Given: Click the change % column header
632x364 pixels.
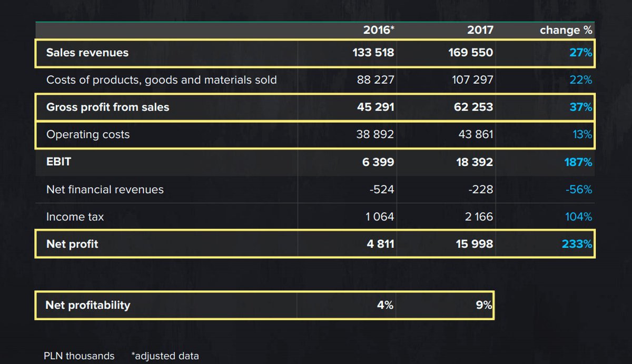Looking at the screenshot, I should coord(566,30).
